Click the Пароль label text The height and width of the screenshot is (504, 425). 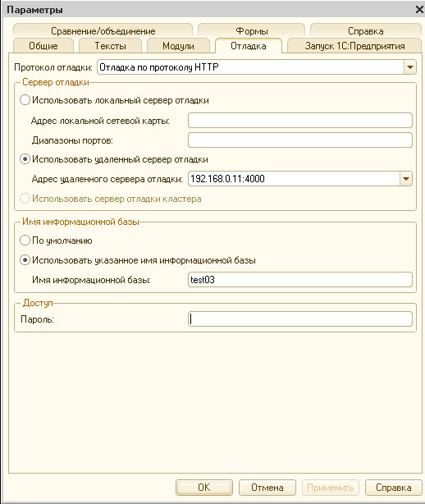[x=37, y=319]
